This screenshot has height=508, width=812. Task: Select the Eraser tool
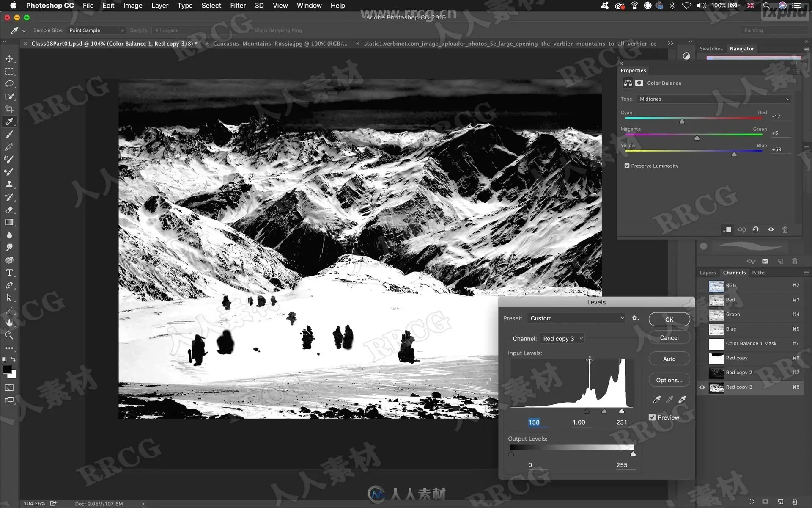click(x=9, y=210)
